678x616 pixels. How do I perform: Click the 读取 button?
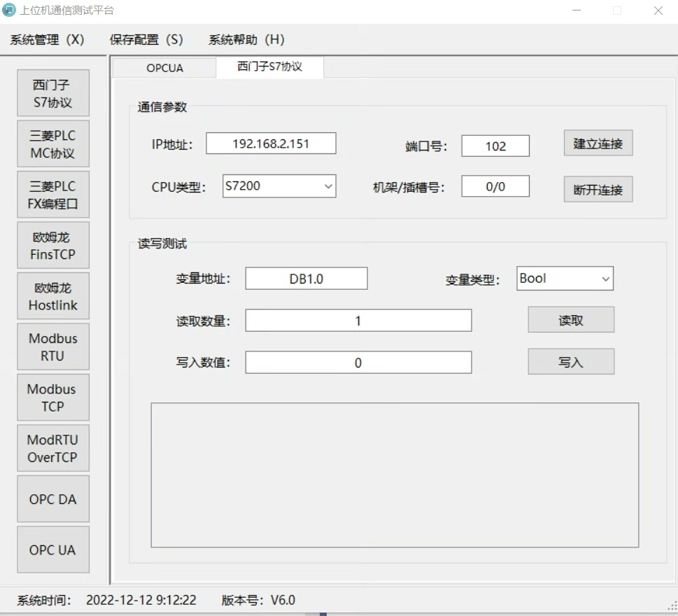coord(570,320)
